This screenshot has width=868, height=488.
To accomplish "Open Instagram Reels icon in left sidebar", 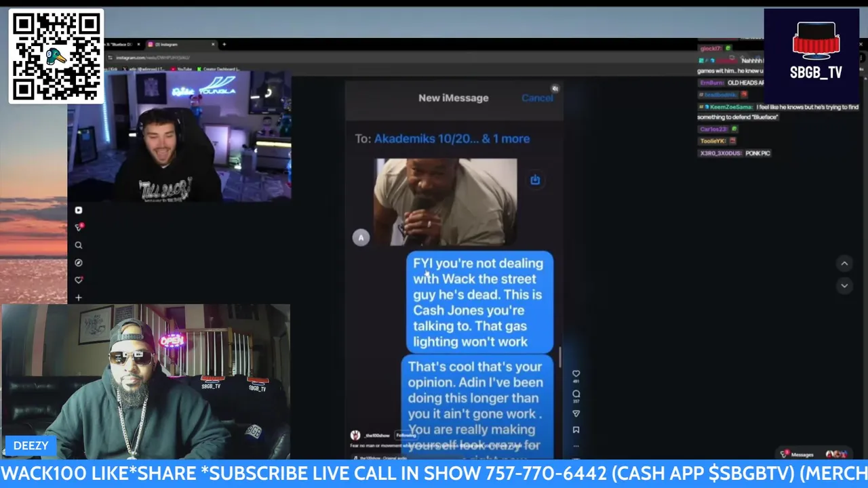I will pyautogui.click(x=79, y=210).
